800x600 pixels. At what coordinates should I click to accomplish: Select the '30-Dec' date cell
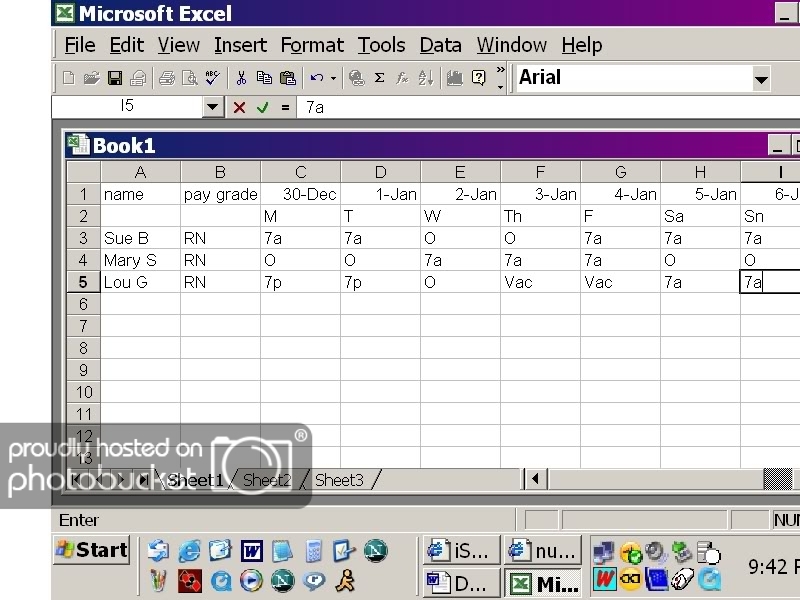coord(301,194)
